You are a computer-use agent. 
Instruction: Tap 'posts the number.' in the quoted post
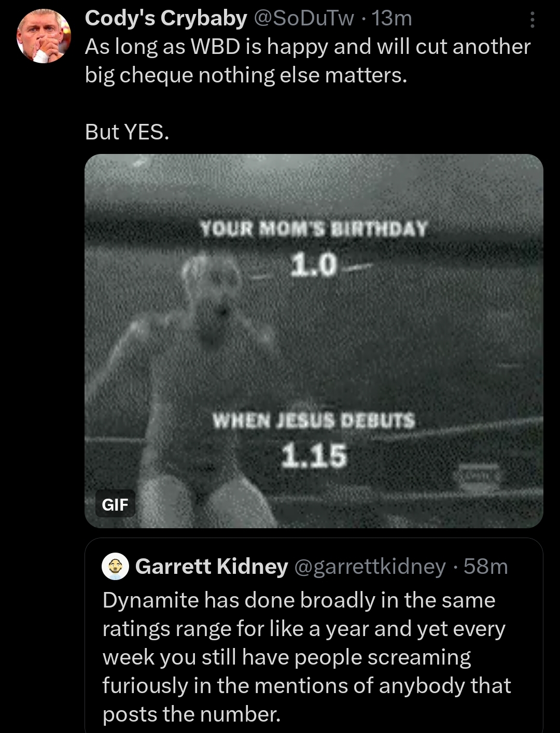191,714
